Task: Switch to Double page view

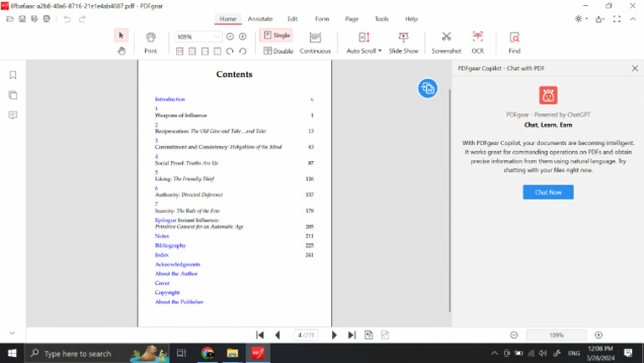Action: (x=278, y=51)
